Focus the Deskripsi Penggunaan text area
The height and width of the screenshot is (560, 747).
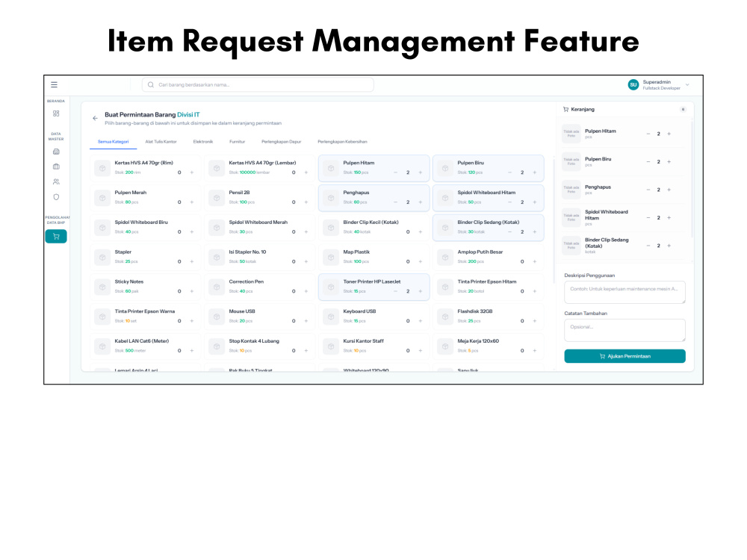624,292
